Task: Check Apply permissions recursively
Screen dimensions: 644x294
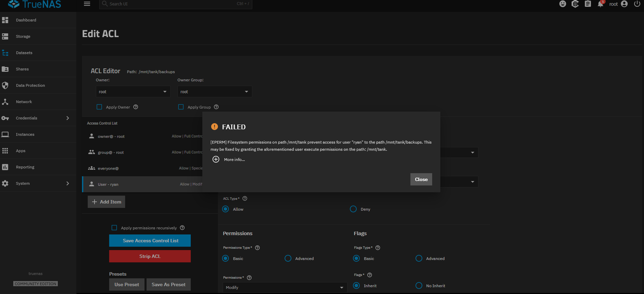Action: (x=114, y=228)
